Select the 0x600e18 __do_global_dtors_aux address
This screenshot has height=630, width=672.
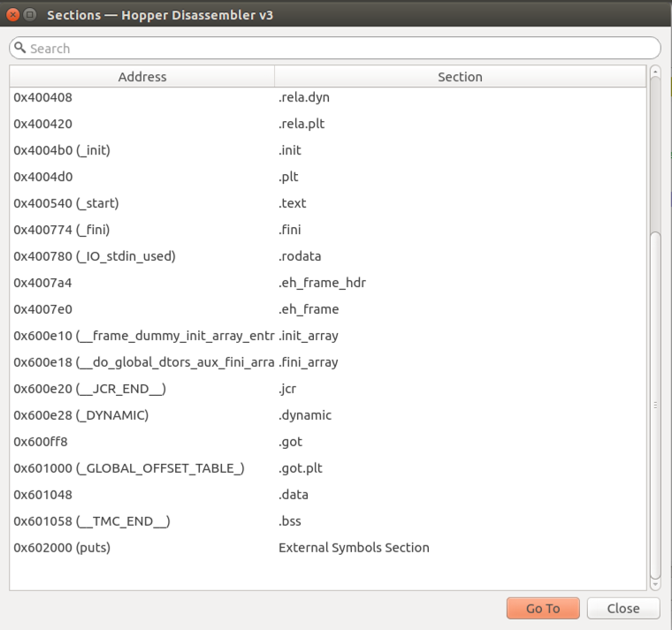pyautogui.click(x=143, y=362)
